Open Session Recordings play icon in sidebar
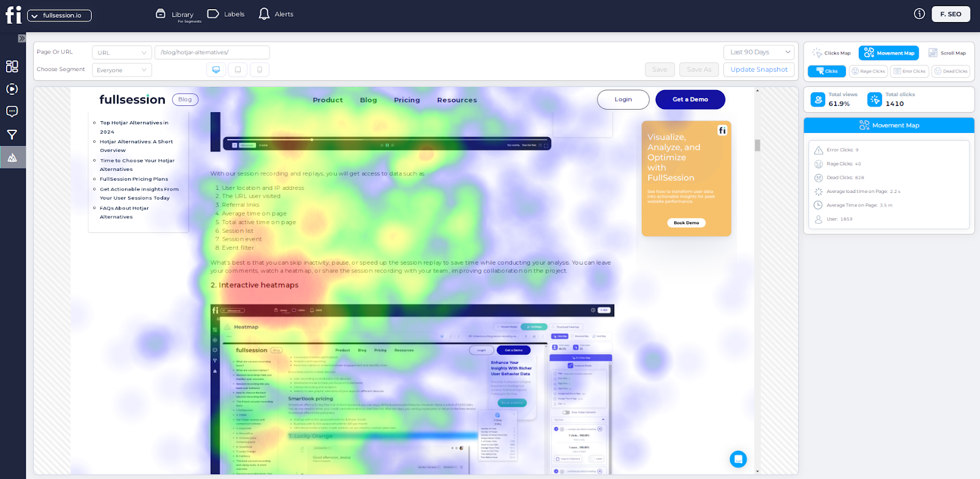This screenshot has width=980, height=479. 12,89
